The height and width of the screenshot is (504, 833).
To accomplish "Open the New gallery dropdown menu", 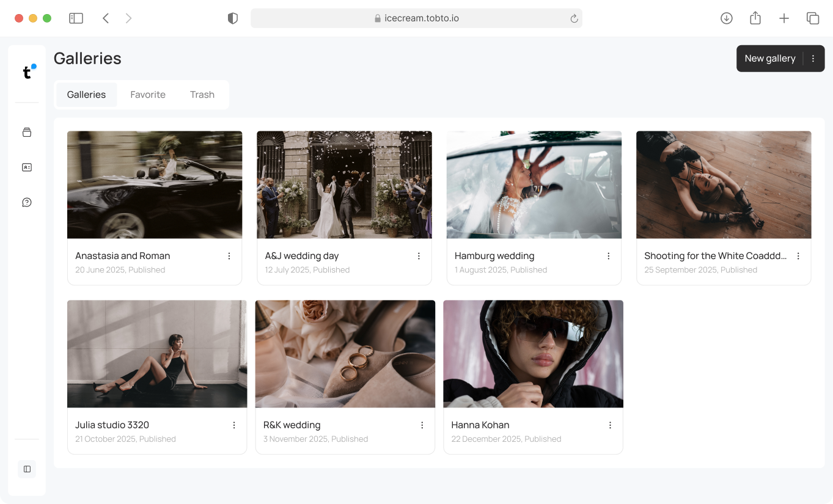I will pyautogui.click(x=813, y=58).
